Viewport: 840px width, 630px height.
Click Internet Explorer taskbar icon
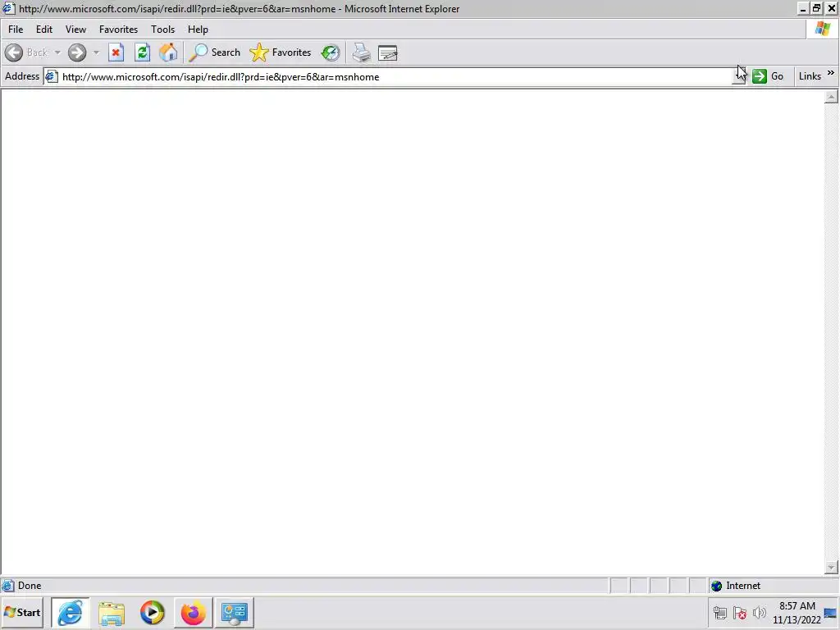(x=71, y=612)
